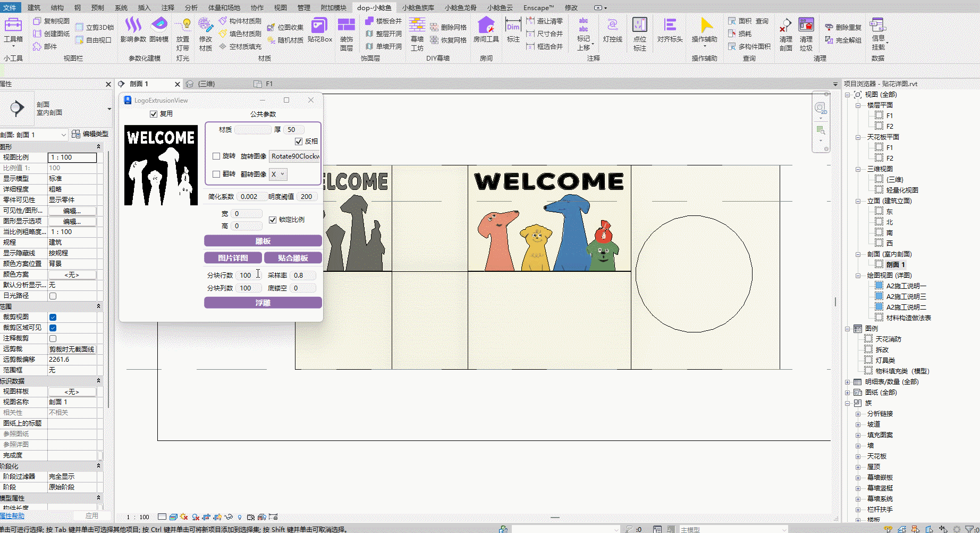Select 材料构造做法表 in project browser
The width and height of the screenshot is (980, 533).
click(908, 318)
